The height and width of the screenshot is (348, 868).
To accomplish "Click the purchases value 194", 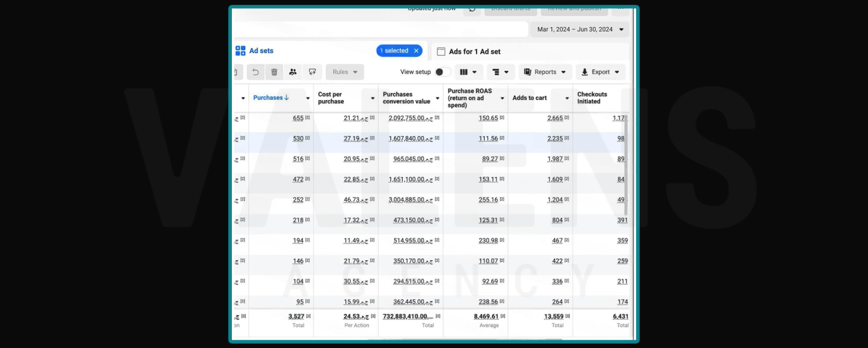I will tap(298, 240).
